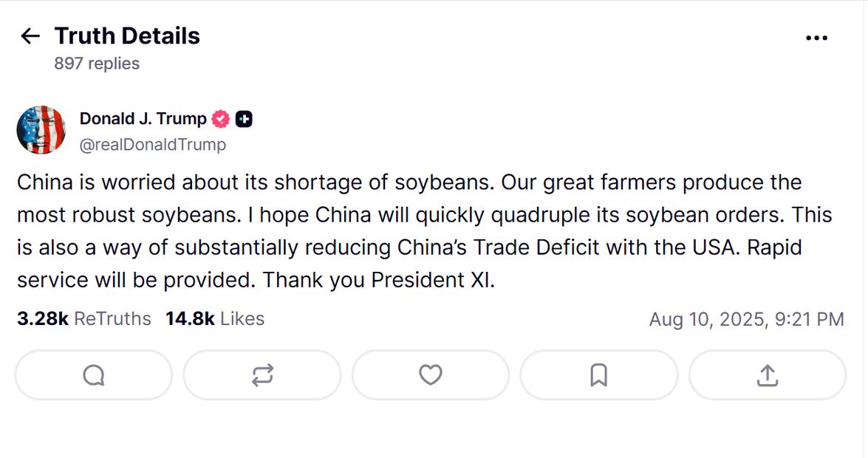Viewport: 868px width, 458px height.
Task: View the 14.8k Likes list
Action: click(214, 319)
